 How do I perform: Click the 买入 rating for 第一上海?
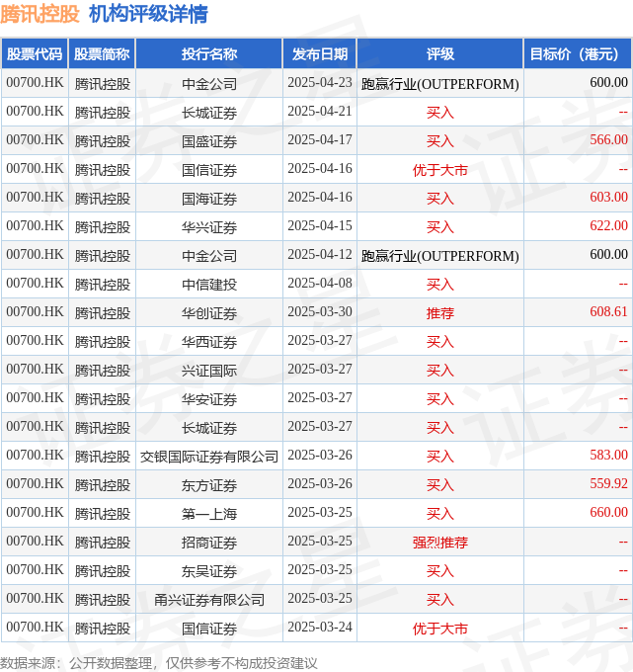439,514
